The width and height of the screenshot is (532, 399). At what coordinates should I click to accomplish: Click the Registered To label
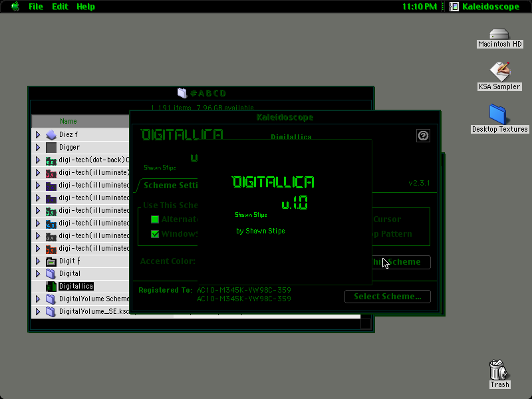click(166, 290)
